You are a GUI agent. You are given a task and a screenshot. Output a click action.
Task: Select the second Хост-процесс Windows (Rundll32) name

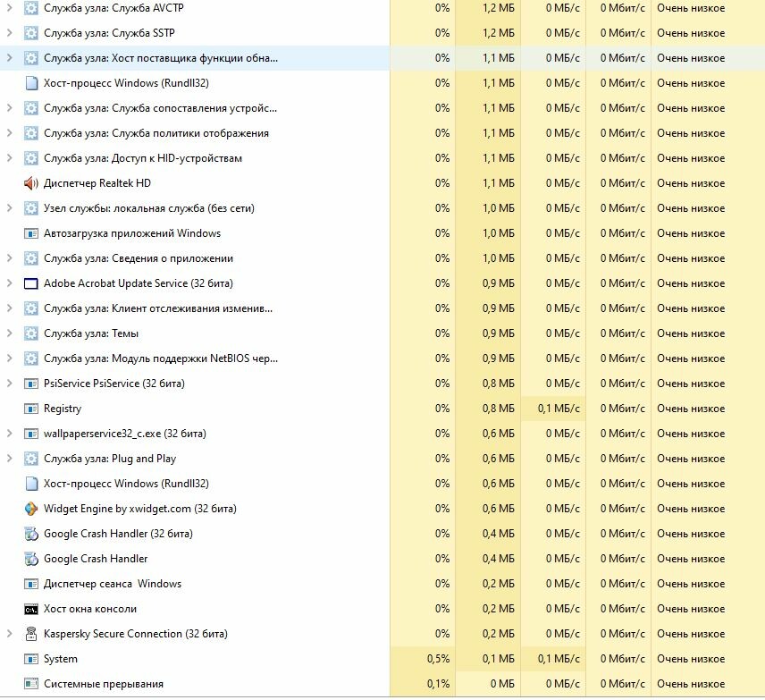pyautogui.click(x=126, y=484)
